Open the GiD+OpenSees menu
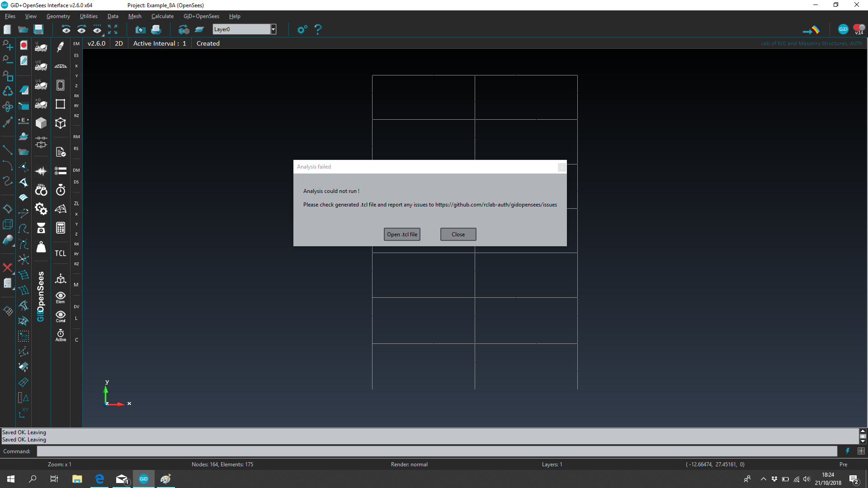Image resolution: width=868 pixels, height=488 pixels. [x=201, y=16]
